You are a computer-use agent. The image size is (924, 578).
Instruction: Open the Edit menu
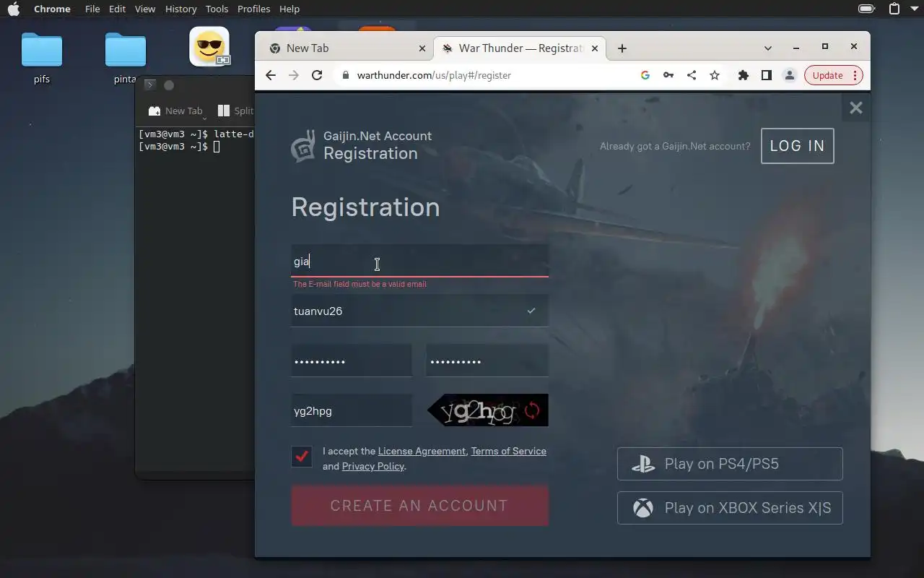(117, 9)
